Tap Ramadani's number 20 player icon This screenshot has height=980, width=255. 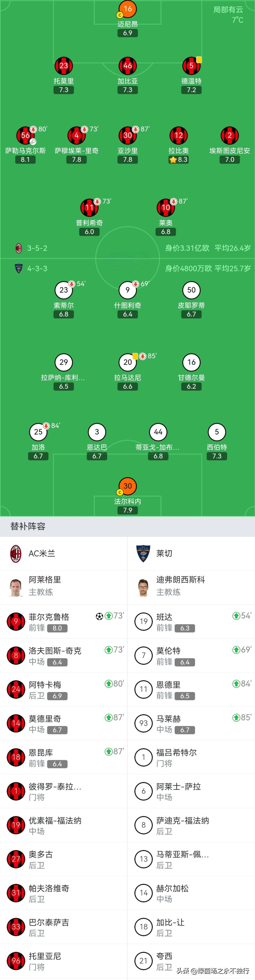pos(128,362)
